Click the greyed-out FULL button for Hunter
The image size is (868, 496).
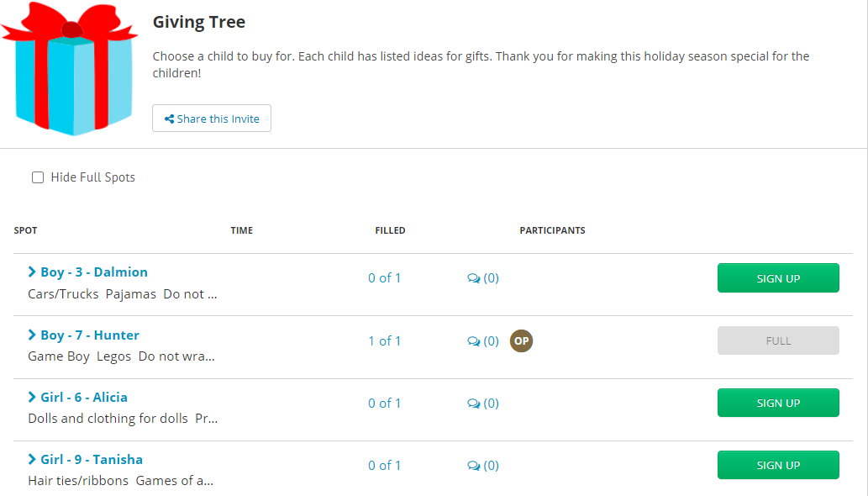click(x=778, y=340)
